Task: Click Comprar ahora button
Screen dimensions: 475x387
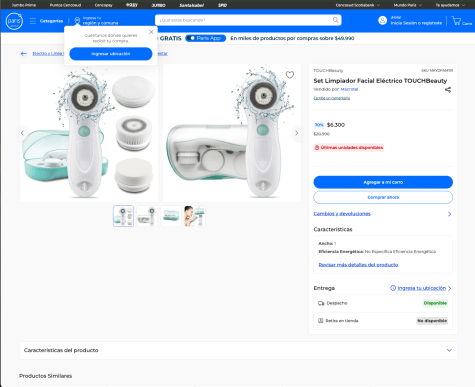Action: coord(383,197)
